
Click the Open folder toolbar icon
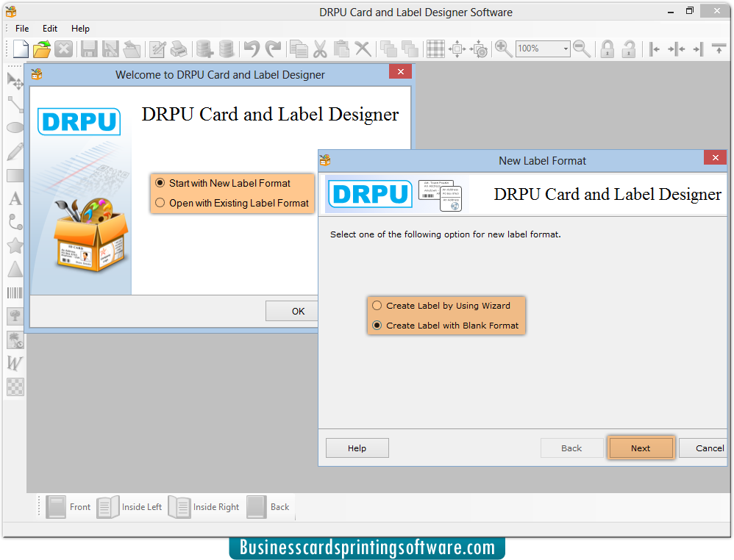point(42,49)
